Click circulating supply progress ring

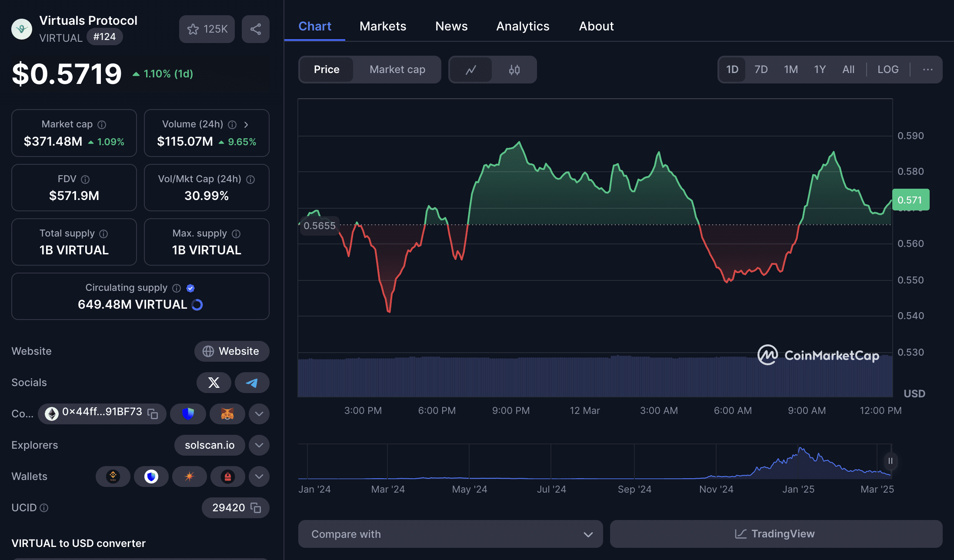tap(197, 305)
